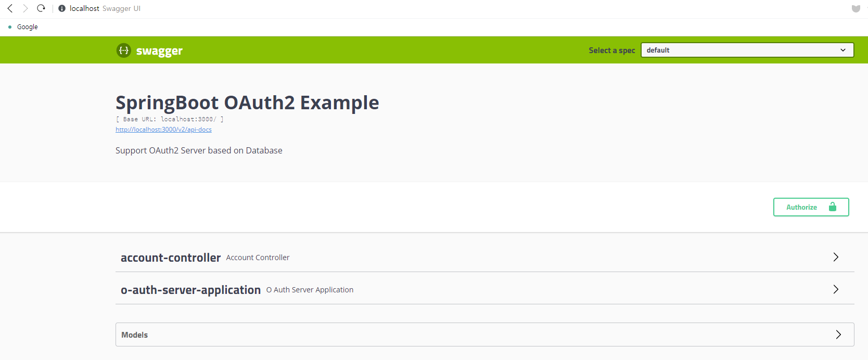
Task: Click the unlocked padlock icon in the Authorize button
Action: click(833, 207)
